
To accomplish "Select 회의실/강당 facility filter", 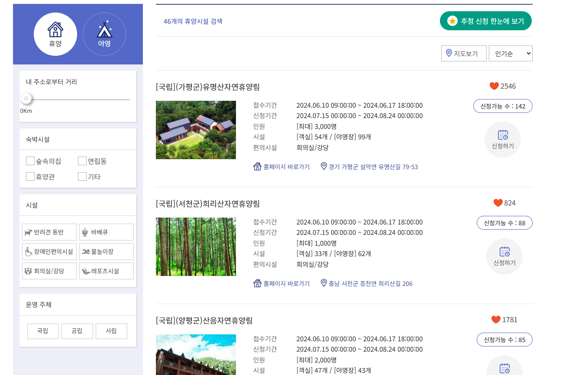I will coord(49,271).
